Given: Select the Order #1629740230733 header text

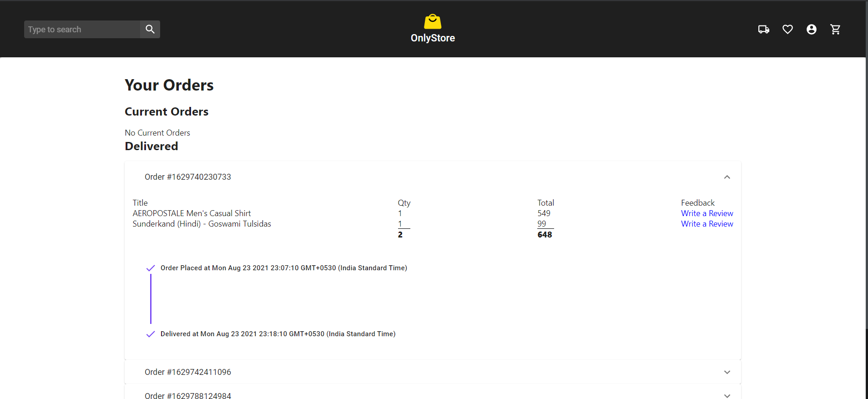Looking at the screenshot, I should tap(188, 177).
